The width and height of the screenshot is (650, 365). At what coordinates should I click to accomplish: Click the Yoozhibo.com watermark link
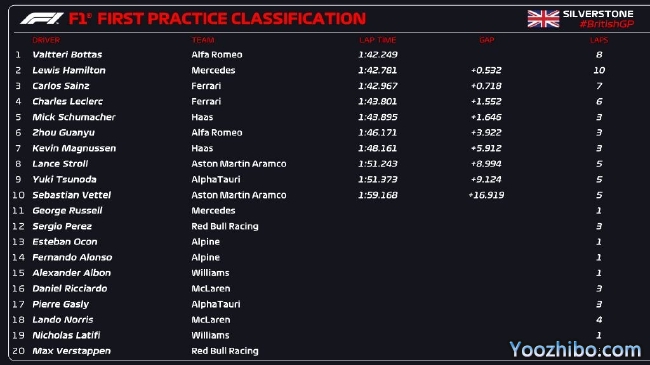(575, 349)
